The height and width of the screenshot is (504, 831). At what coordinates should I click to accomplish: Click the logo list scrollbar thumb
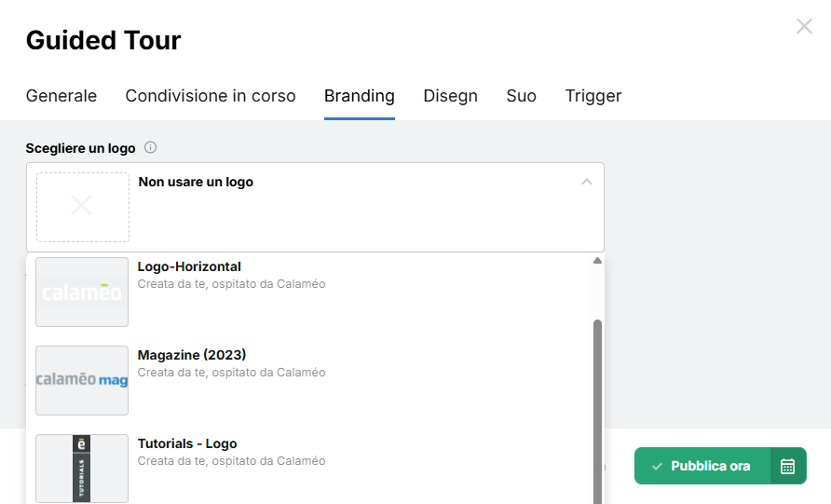point(597,412)
